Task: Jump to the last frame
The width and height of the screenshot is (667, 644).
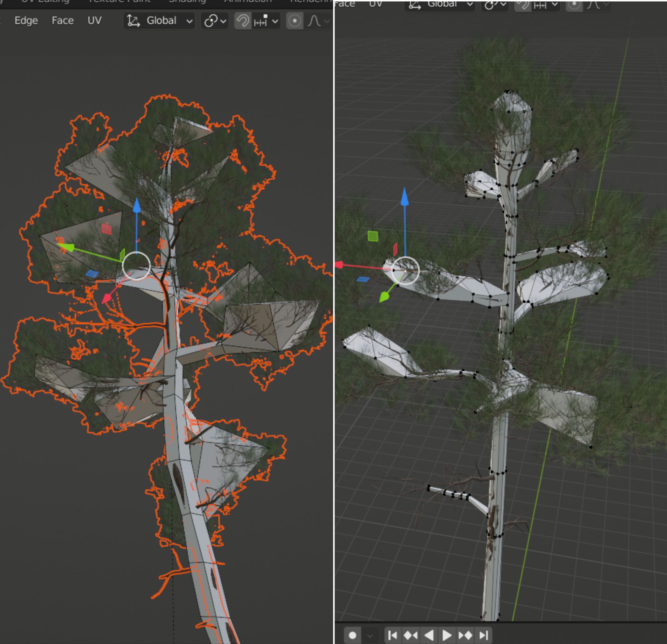Action: point(484,635)
